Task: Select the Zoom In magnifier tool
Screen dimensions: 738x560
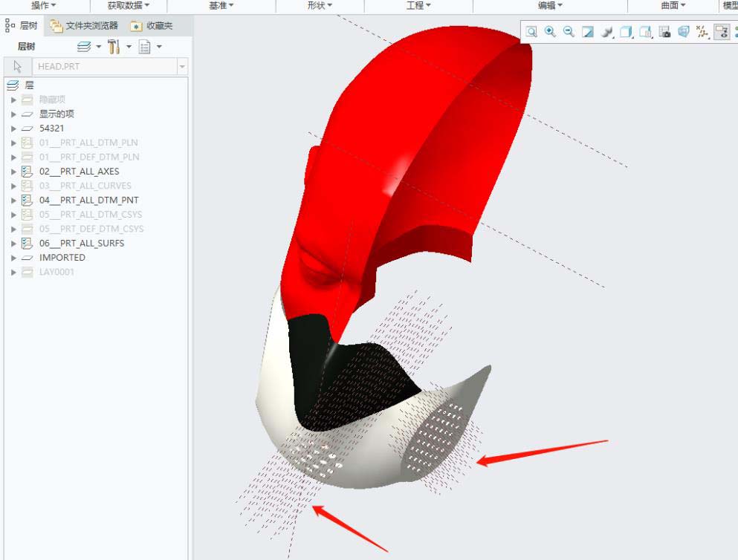Action: tap(550, 31)
